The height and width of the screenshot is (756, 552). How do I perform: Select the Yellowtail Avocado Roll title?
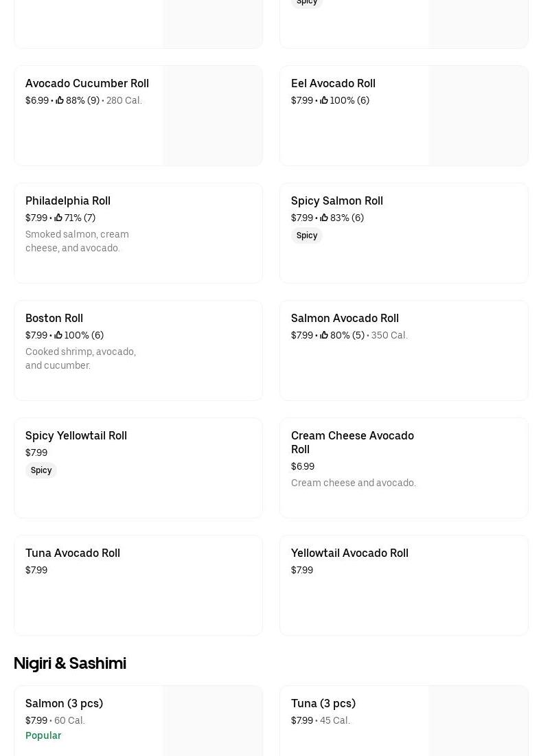(x=349, y=553)
